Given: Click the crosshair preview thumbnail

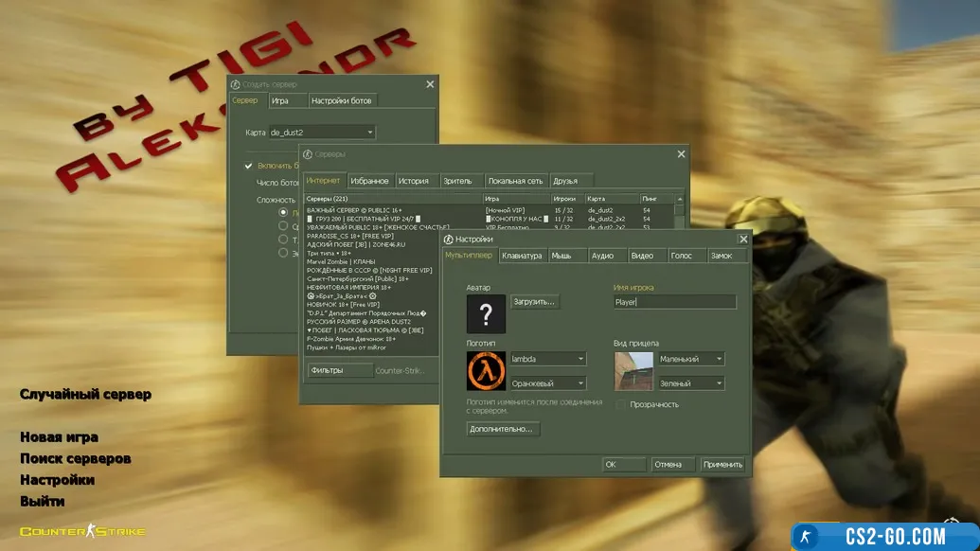Looking at the screenshot, I should [x=633, y=371].
